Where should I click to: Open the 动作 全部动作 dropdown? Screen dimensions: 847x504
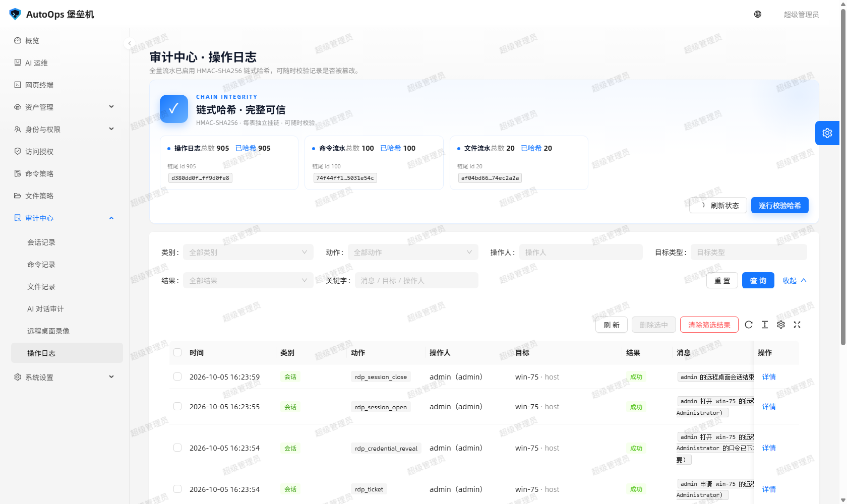413,252
